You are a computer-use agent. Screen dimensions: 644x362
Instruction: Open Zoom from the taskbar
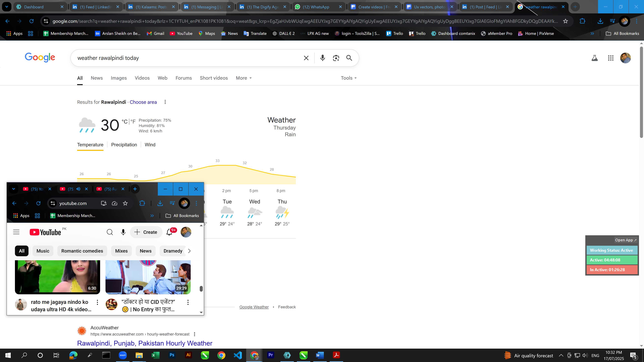(x=122, y=355)
